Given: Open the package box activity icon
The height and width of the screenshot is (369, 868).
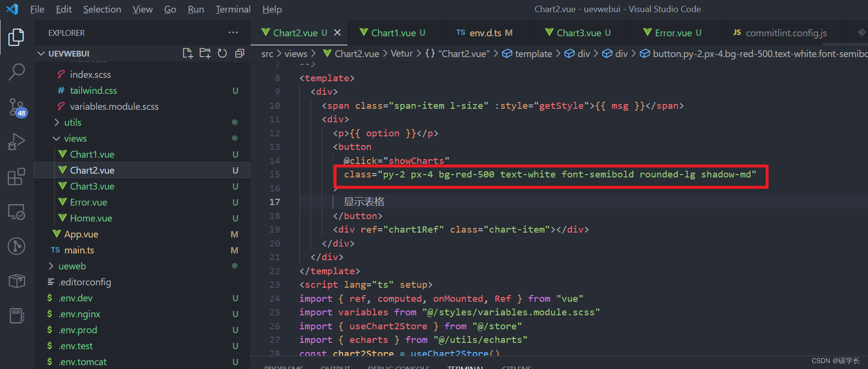Looking at the screenshot, I should tap(16, 281).
